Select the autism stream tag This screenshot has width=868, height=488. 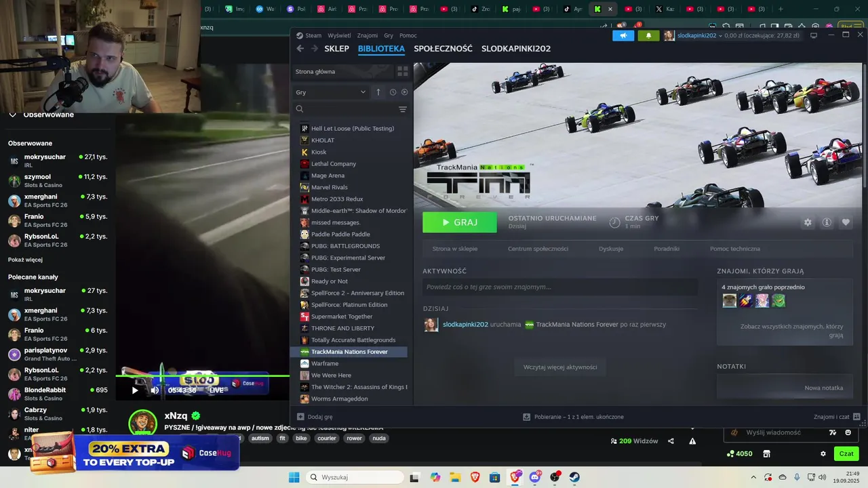[x=260, y=439]
